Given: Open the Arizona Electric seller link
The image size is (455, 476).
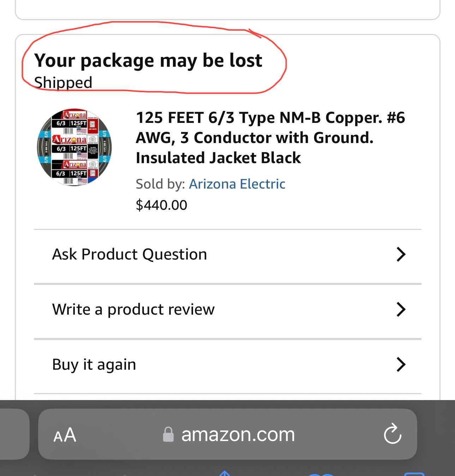Looking at the screenshot, I should click(x=237, y=184).
